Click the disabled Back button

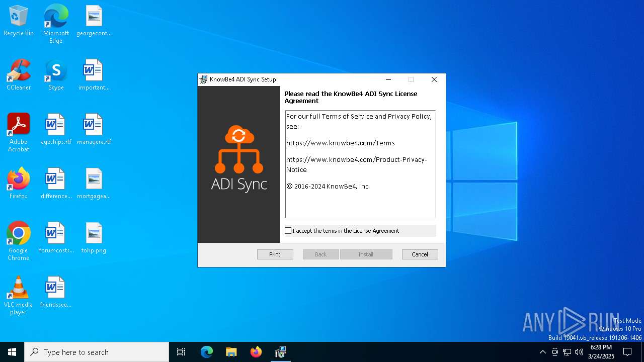point(320,254)
